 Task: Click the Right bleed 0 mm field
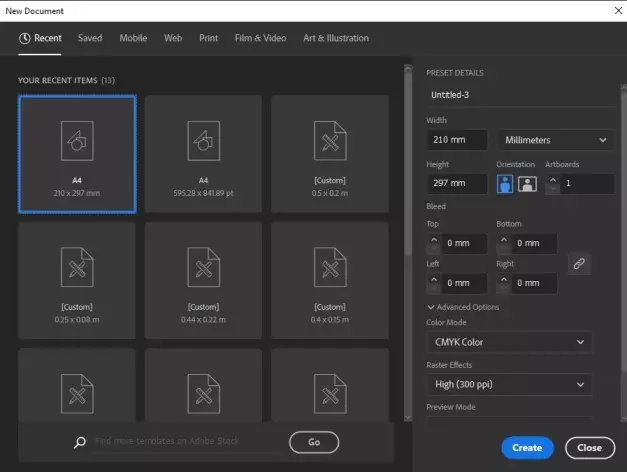coord(534,283)
